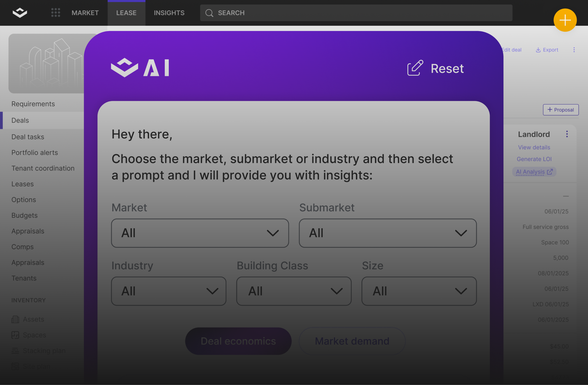Expand the Market dropdown
588x385 pixels.
coord(200,233)
